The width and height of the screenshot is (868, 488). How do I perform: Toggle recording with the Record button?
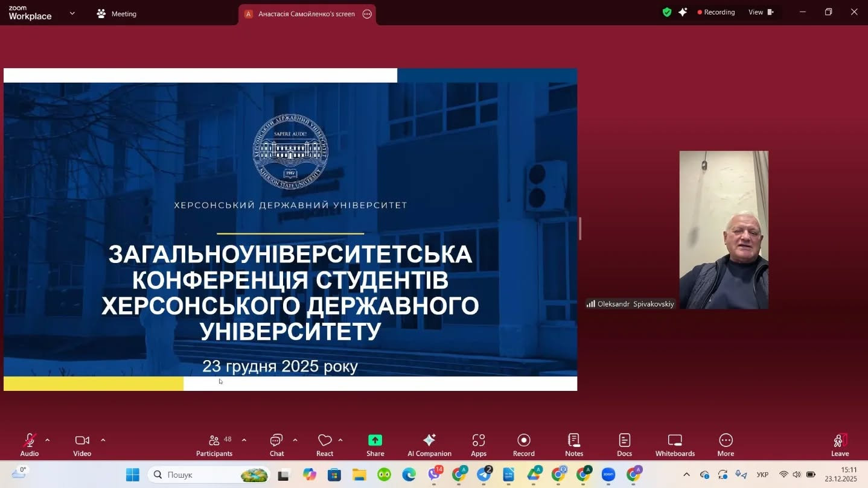(x=523, y=445)
